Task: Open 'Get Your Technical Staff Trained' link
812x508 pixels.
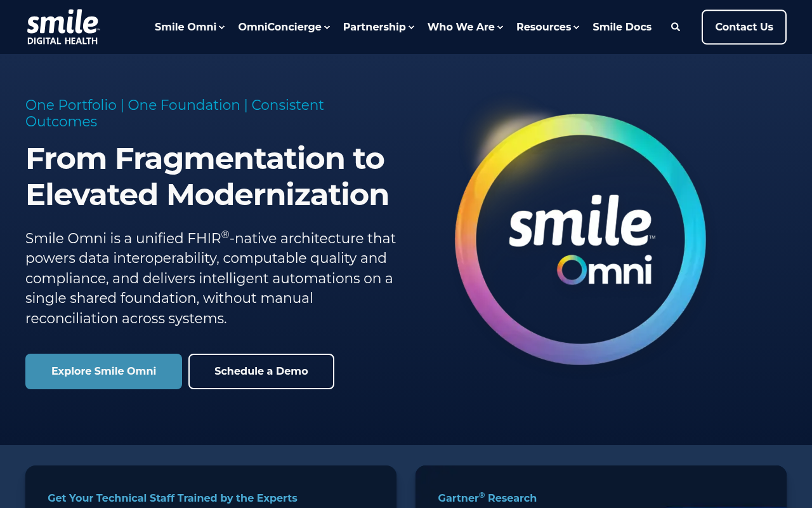Action: click(173, 498)
